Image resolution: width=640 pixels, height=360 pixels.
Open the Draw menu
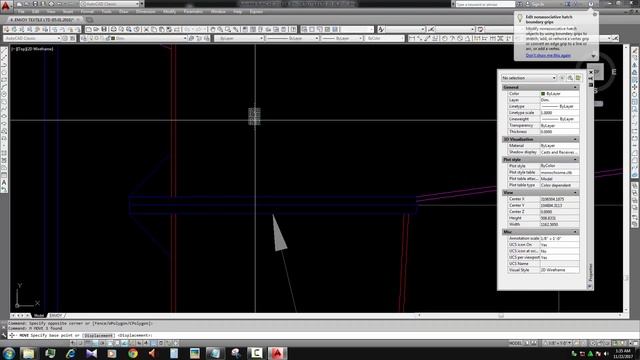[124, 12]
